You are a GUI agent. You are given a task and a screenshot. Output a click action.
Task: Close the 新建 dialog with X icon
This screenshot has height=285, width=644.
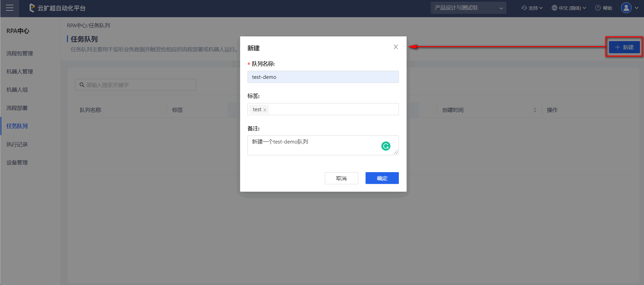pos(396,47)
